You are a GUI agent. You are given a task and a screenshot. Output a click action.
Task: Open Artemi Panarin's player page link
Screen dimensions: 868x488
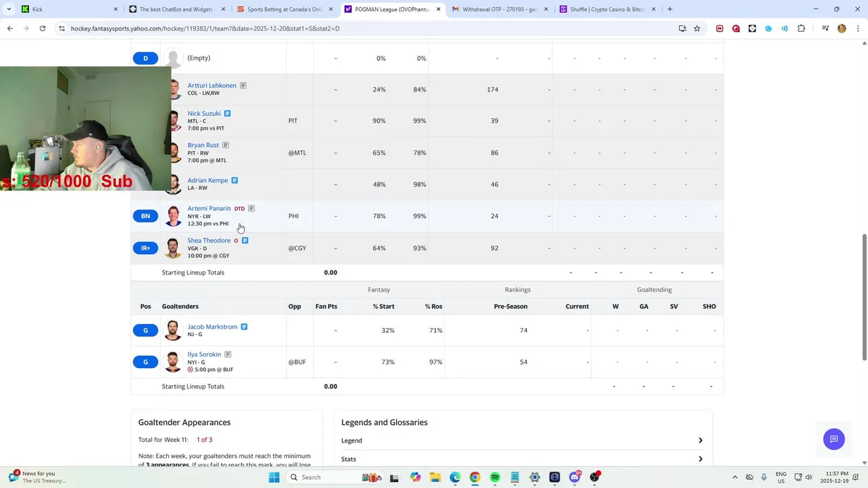coord(209,209)
